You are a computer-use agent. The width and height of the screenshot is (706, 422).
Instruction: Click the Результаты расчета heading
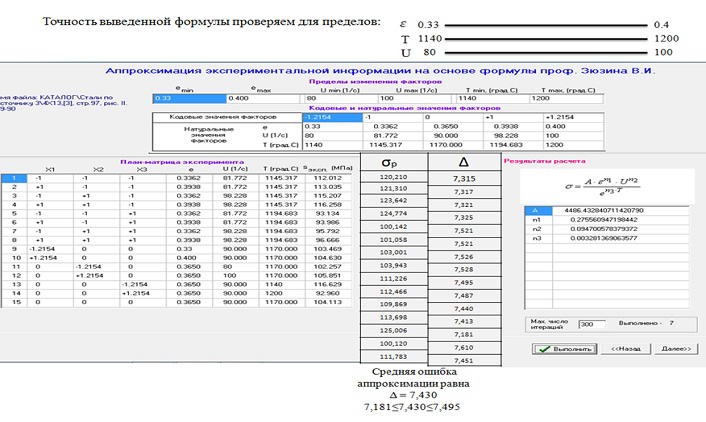(x=544, y=161)
